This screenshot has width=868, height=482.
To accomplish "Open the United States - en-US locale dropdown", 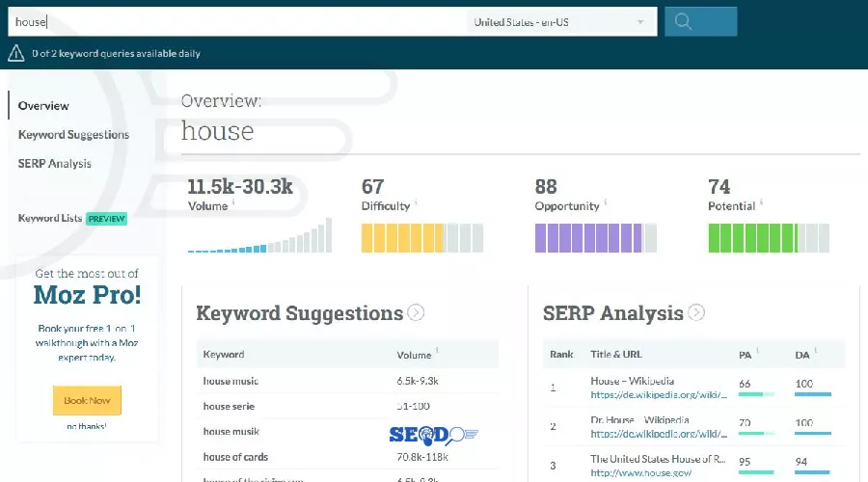I will click(560, 22).
